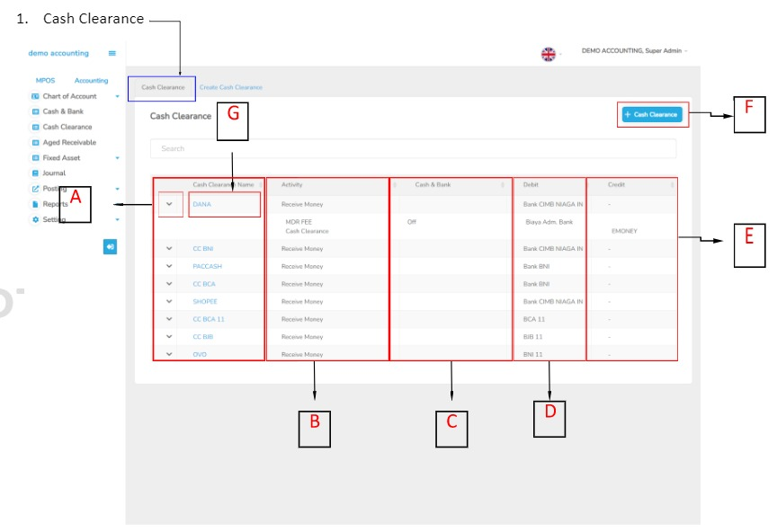Click the blue logout icon below the sidebar

point(110,247)
